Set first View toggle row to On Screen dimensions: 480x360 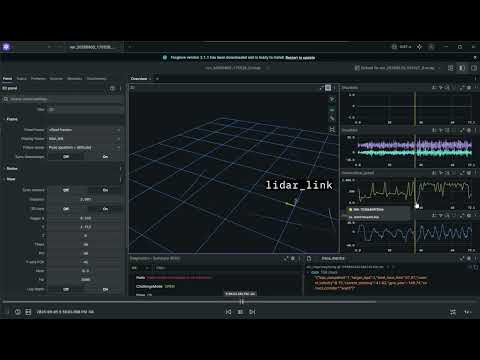pyautogui.click(x=105, y=190)
